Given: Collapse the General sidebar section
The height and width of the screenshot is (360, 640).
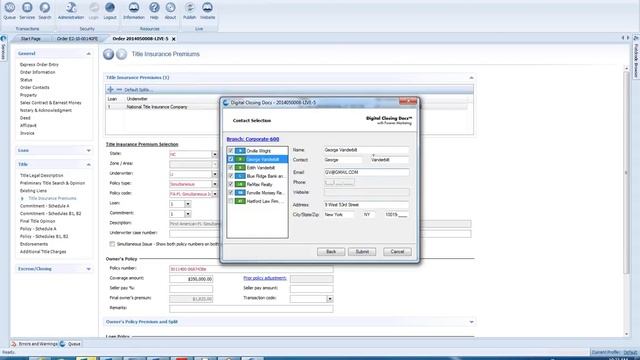Looking at the screenshot, I should pos(89,54).
